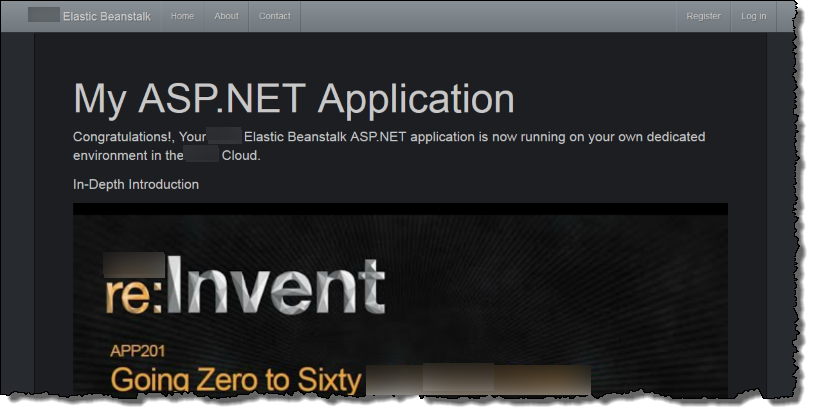Click the word 'Cloud.' in the paragraph

point(241,156)
